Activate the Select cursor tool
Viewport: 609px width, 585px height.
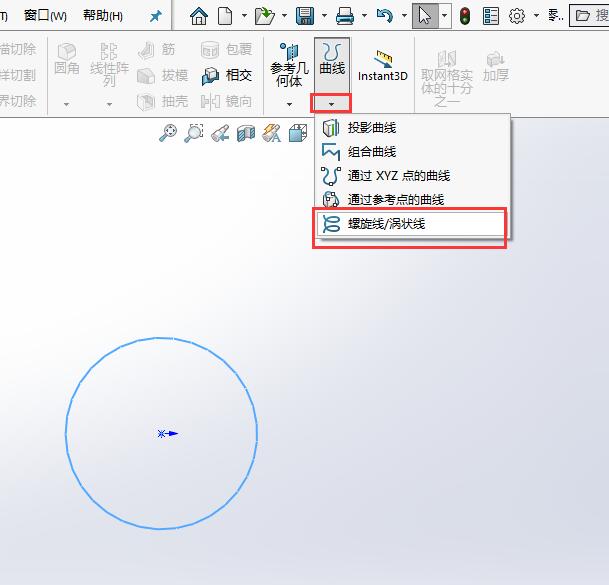point(425,16)
